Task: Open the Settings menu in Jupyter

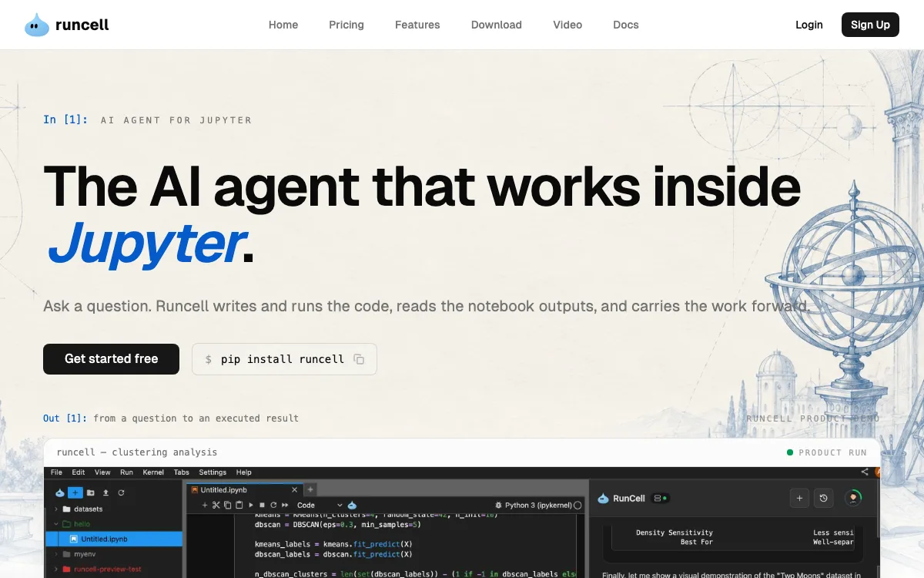Action: click(x=213, y=472)
